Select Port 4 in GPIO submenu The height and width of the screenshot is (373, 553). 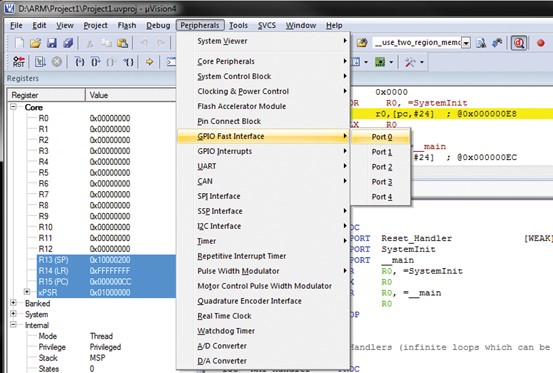pos(381,197)
